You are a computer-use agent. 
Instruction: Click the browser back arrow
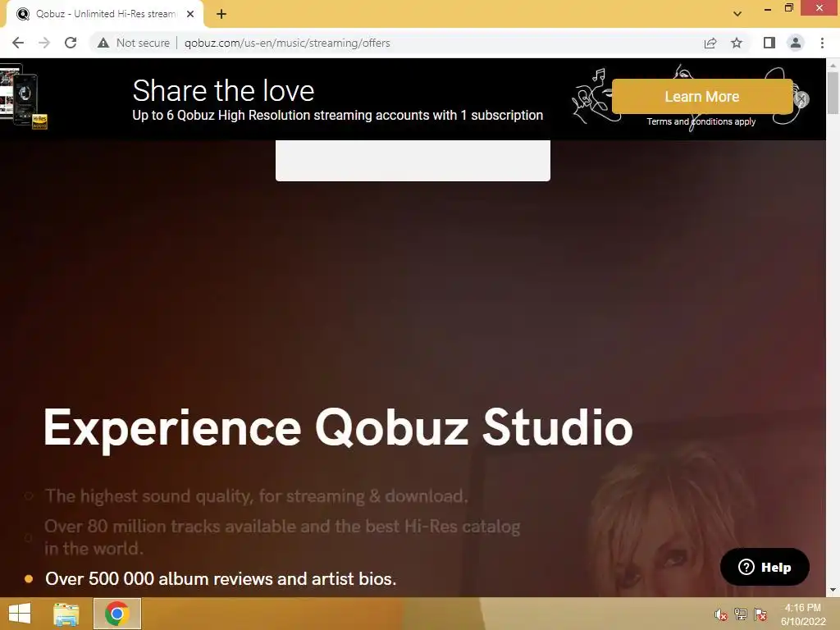click(x=18, y=43)
